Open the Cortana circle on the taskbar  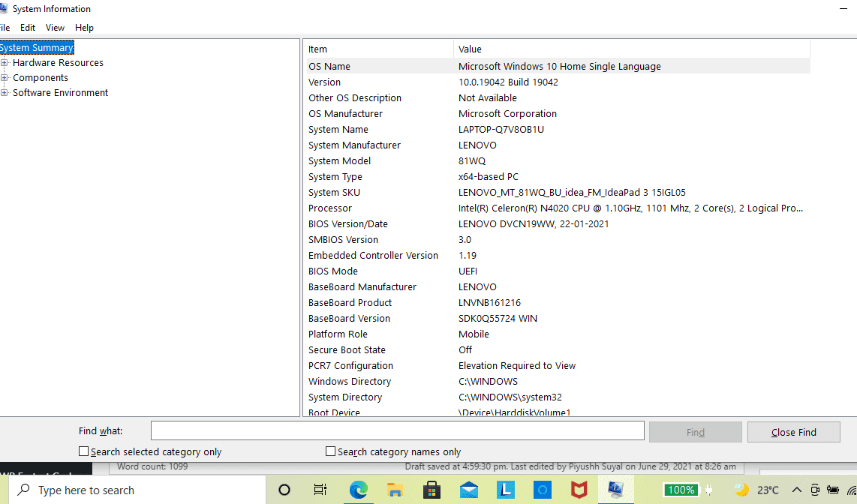click(x=284, y=490)
